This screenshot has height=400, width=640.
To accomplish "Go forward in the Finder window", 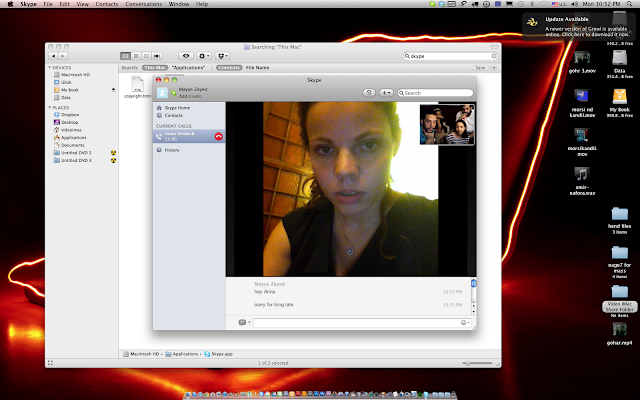I will click(x=63, y=56).
